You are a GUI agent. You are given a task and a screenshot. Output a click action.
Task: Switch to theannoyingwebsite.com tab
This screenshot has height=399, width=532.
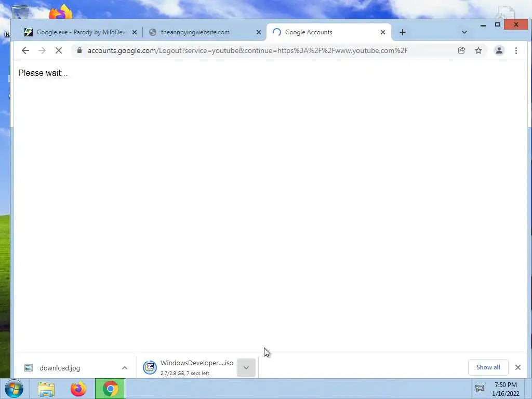205,32
